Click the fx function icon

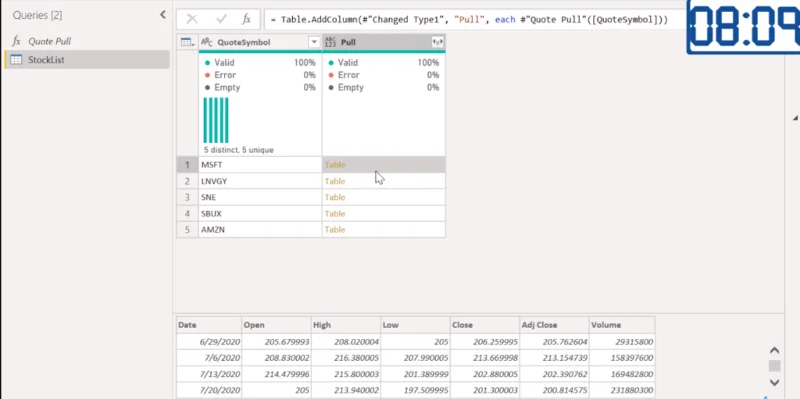246,19
